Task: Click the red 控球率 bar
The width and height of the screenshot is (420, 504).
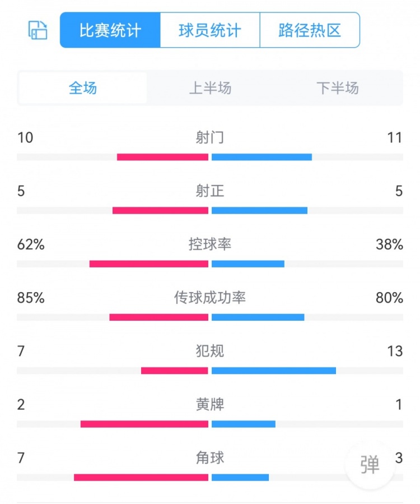Action: 148,264
